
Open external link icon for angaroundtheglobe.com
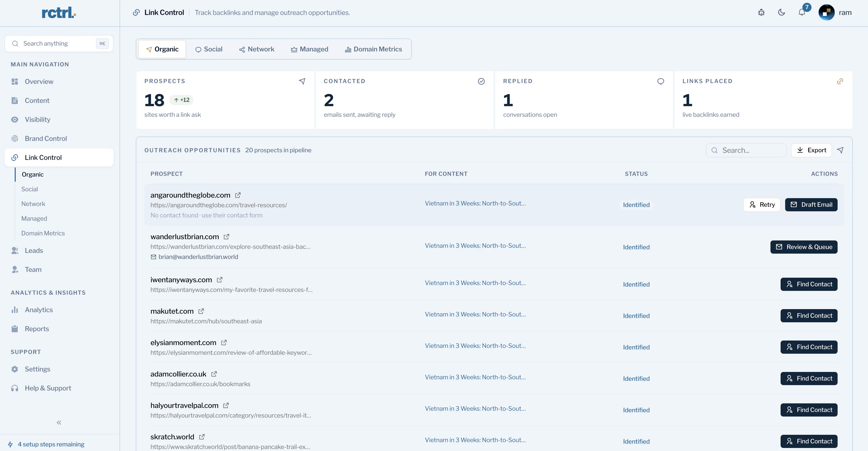(x=238, y=195)
